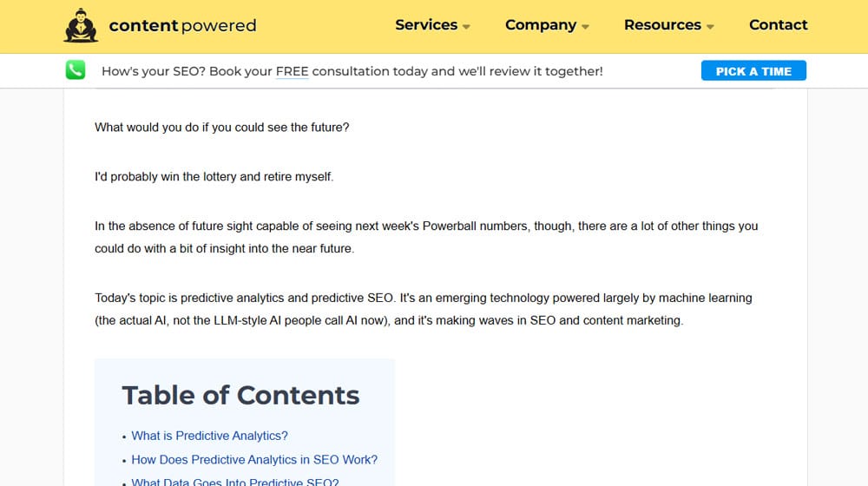
Task: Click the sumo wrestler logo icon
Action: click(81, 25)
